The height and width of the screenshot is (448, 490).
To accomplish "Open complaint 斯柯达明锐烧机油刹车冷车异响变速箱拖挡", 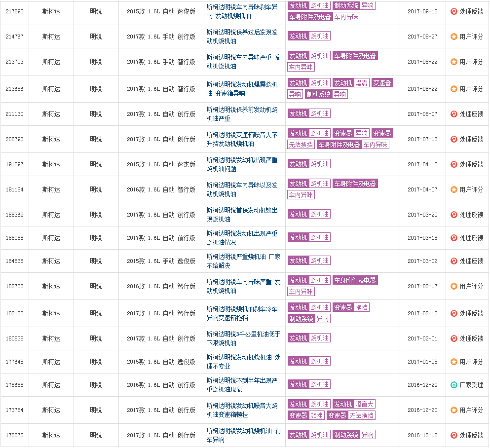I will (242, 313).
